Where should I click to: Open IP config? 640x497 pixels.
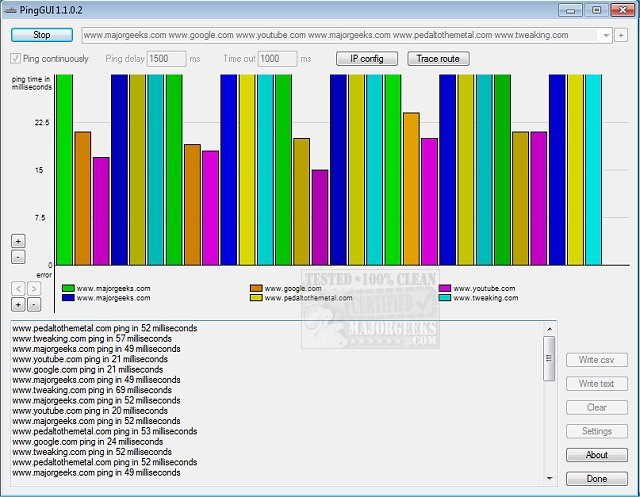point(367,59)
